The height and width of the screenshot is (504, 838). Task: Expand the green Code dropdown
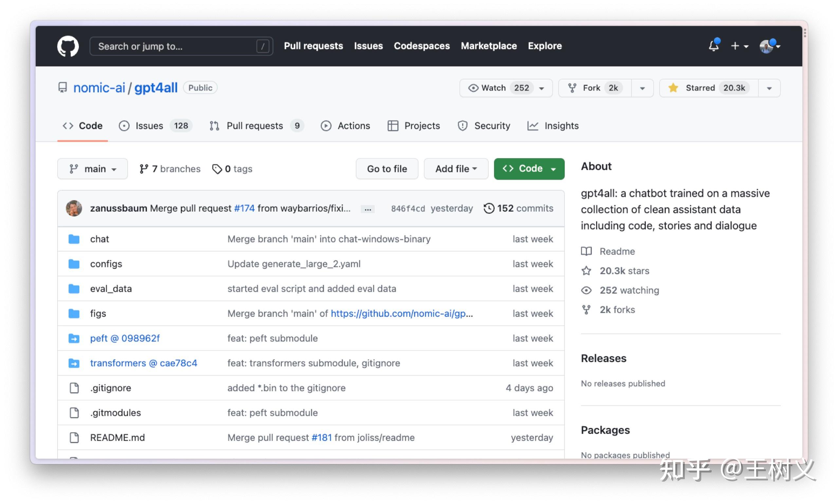[529, 169]
